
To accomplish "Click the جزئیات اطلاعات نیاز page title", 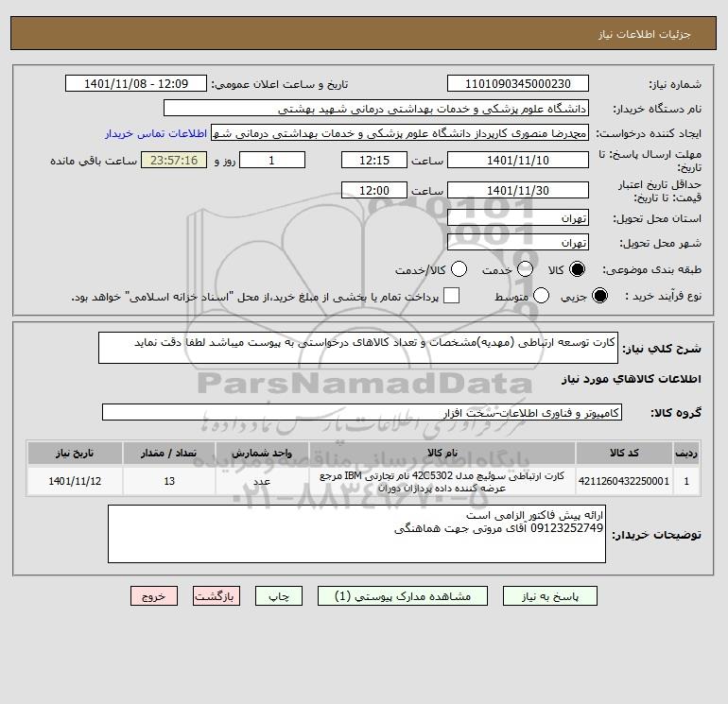I will 645,34.
